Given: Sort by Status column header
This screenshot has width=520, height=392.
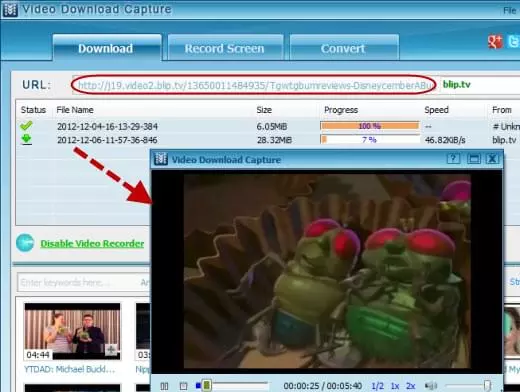Looking at the screenshot, I should tap(33, 110).
